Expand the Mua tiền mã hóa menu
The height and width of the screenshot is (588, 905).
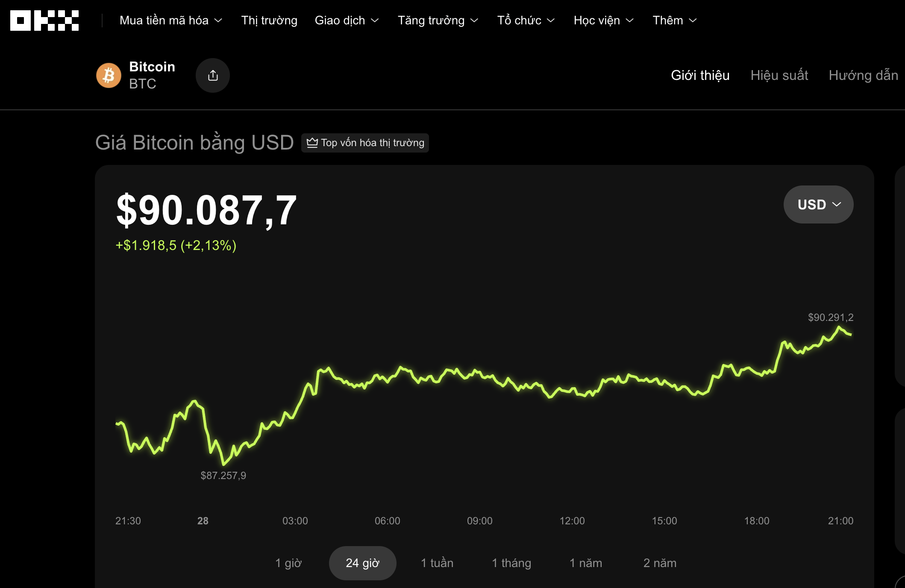point(170,20)
